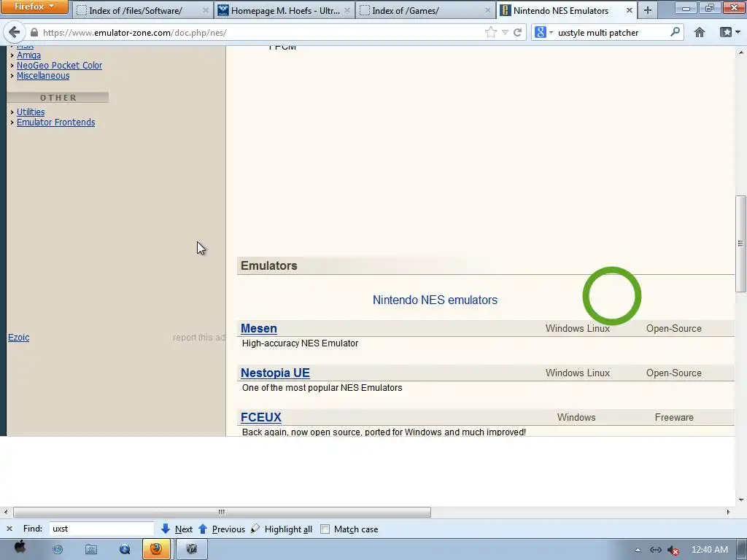Click the search magnifier icon
This screenshot has width=747, height=560.
pyautogui.click(x=675, y=32)
